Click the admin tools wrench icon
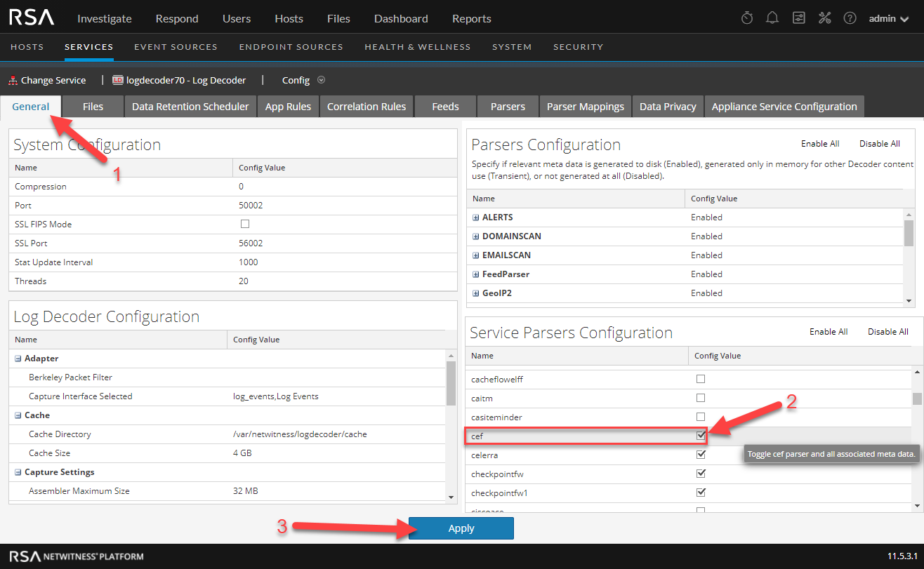The width and height of the screenshot is (924, 569). tap(824, 18)
